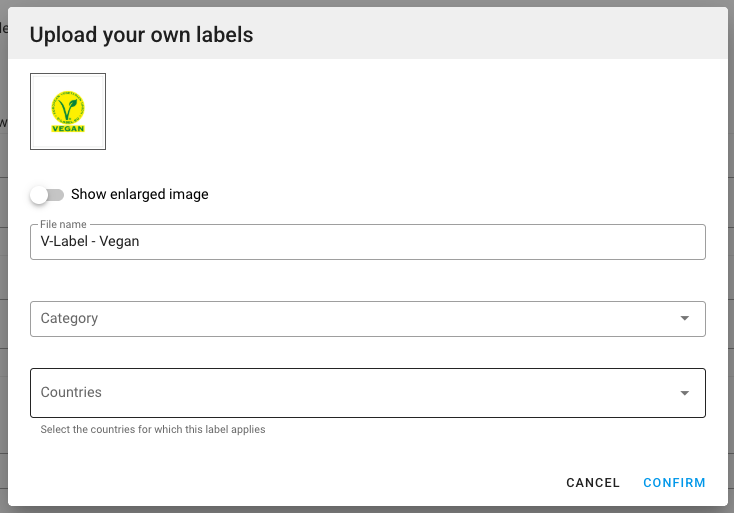Click into the File name input field
This screenshot has height=513, width=734.
(x=368, y=242)
